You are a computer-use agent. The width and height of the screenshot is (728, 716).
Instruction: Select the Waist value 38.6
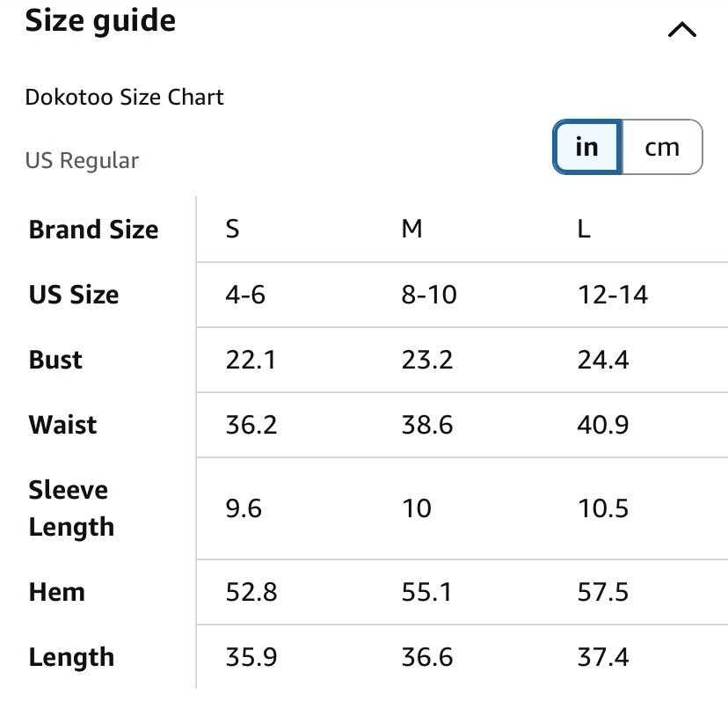click(x=427, y=425)
